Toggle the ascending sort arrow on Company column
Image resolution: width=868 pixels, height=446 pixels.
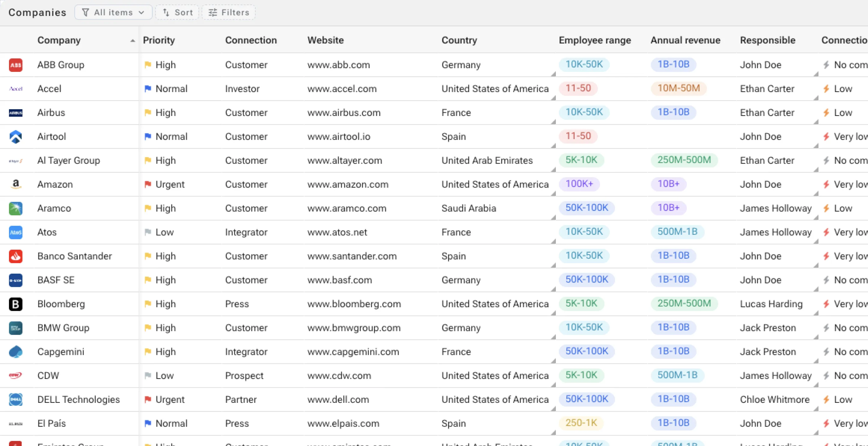point(133,40)
